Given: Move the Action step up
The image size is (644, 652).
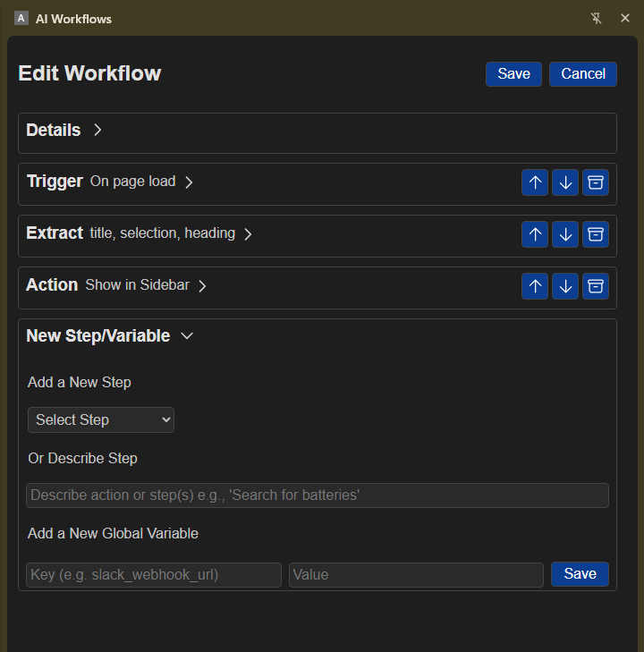Looking at the screenshot, I should tap(535, 286).
